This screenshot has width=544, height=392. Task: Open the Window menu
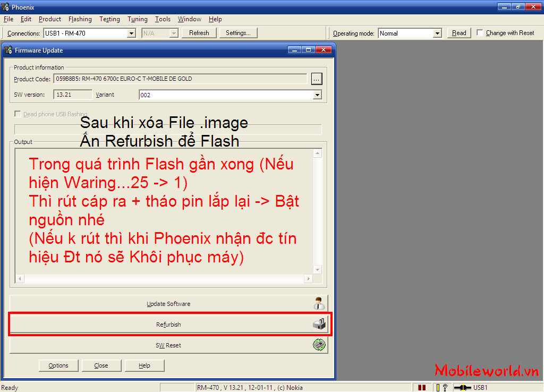coord(190,19)
